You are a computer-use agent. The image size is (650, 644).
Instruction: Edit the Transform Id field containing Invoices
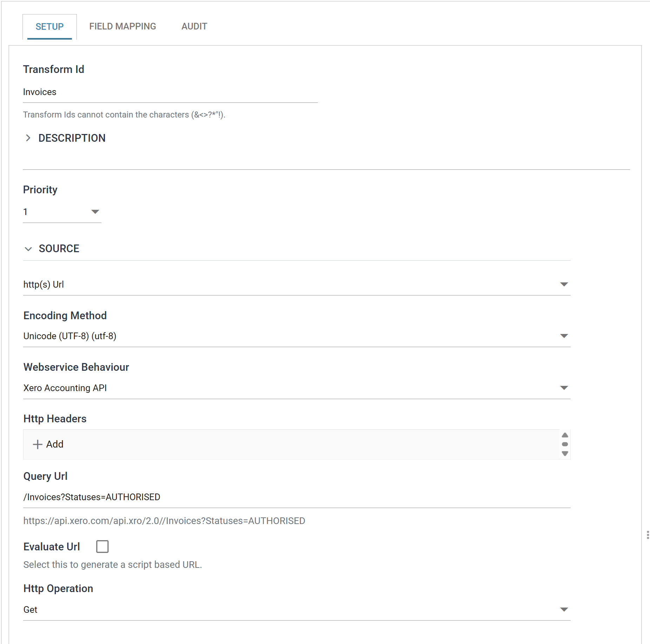click(170, 92)
